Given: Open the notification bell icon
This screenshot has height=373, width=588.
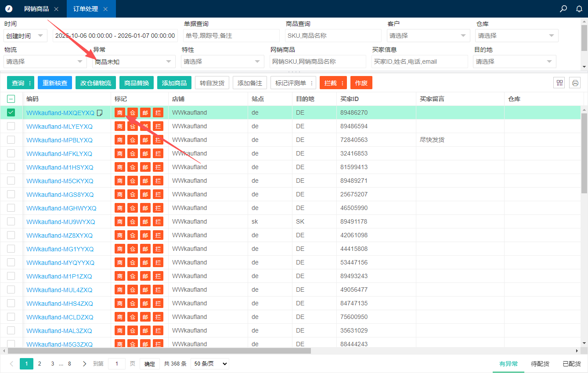Looking at the screenshot, I should [x=579, y=9].
